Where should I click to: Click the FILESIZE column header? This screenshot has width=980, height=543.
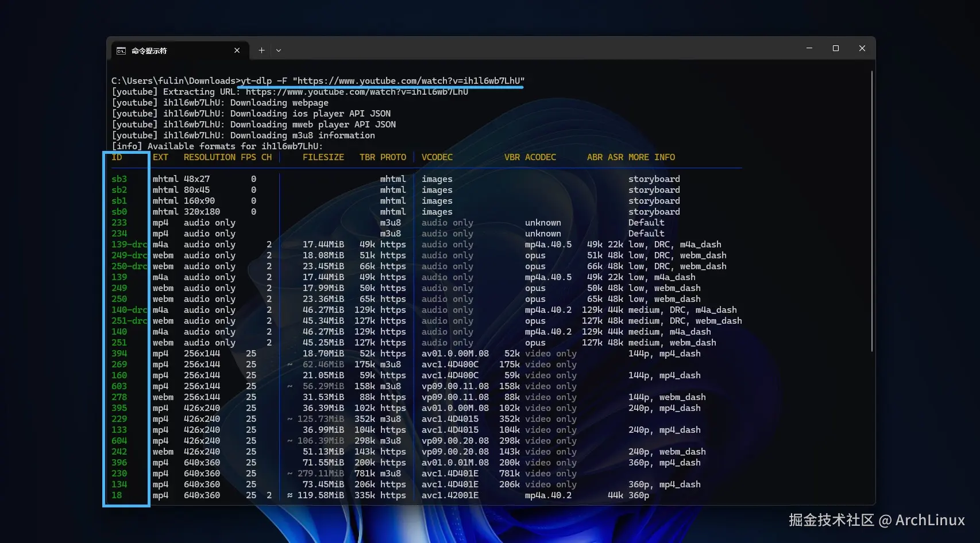coord(323,157)
